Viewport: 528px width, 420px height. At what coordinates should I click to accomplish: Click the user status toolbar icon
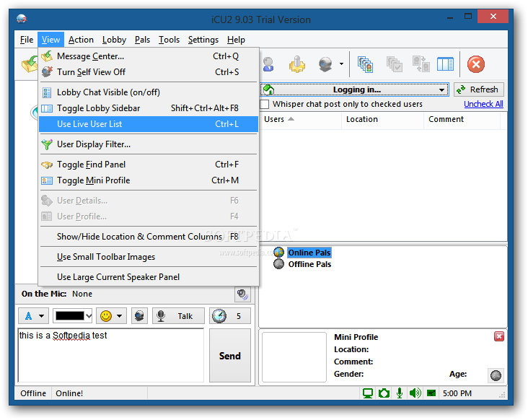(x=268, y=64)
